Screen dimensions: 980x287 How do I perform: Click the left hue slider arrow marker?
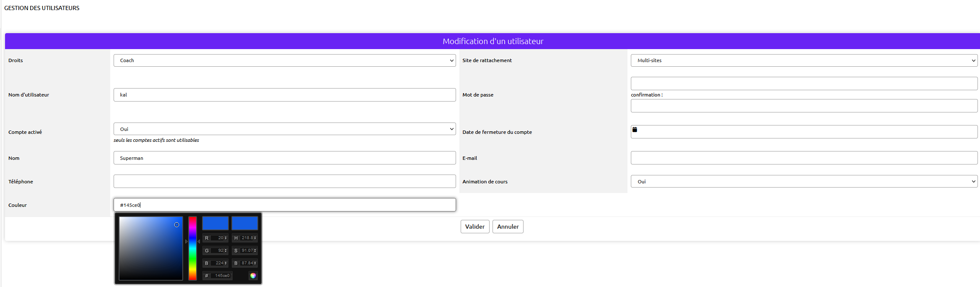(x=187, y=242)
